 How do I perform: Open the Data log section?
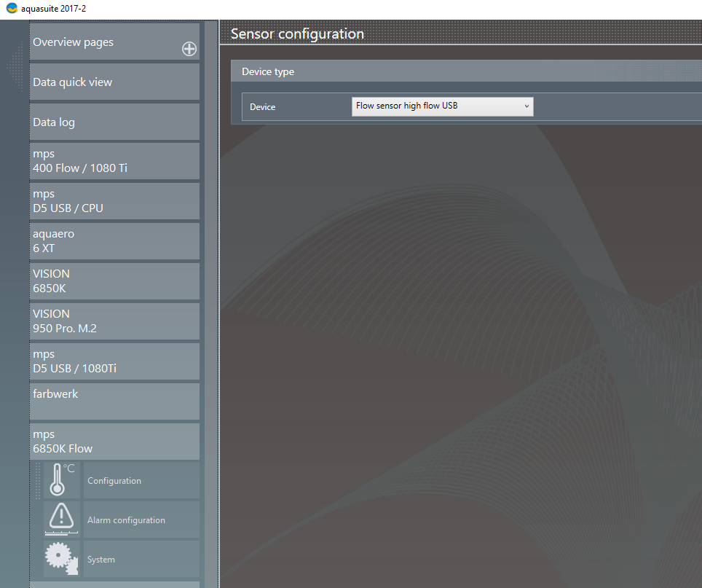click(x=114, y=122)
